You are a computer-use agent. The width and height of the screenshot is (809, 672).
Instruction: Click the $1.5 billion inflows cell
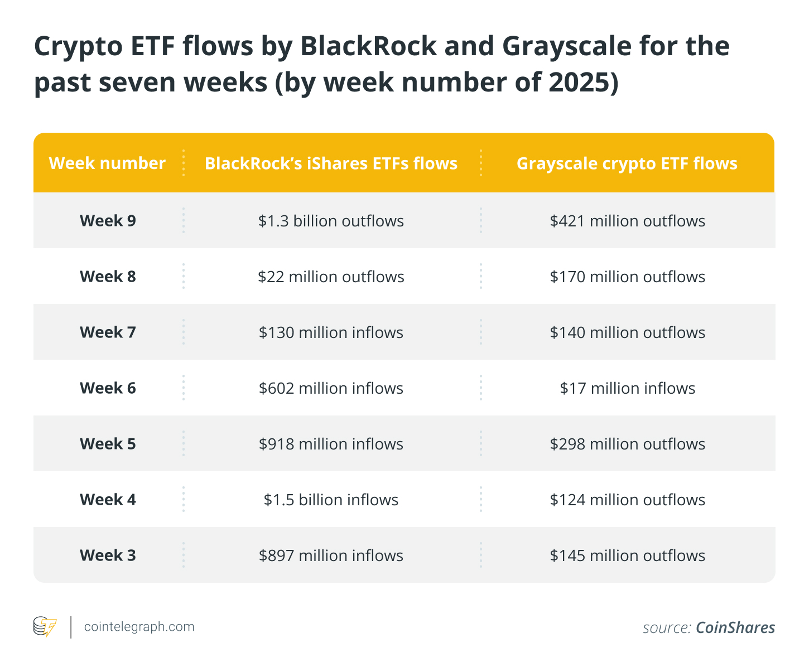tap(331, 500)
